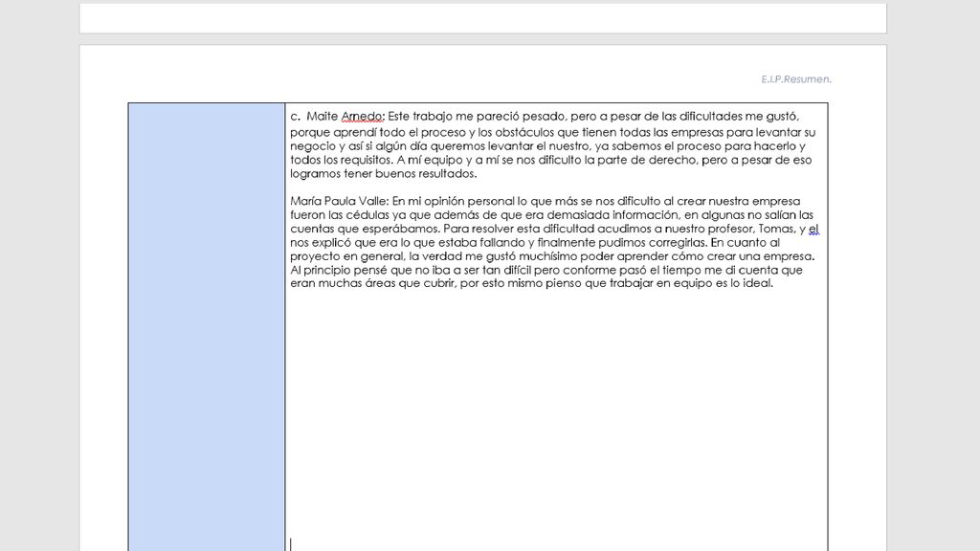The width and height of the screenshot is (980, 551).
Task: Click the phrase "finalmente pudimos corregirlas"
Action: tap(622, 242)
